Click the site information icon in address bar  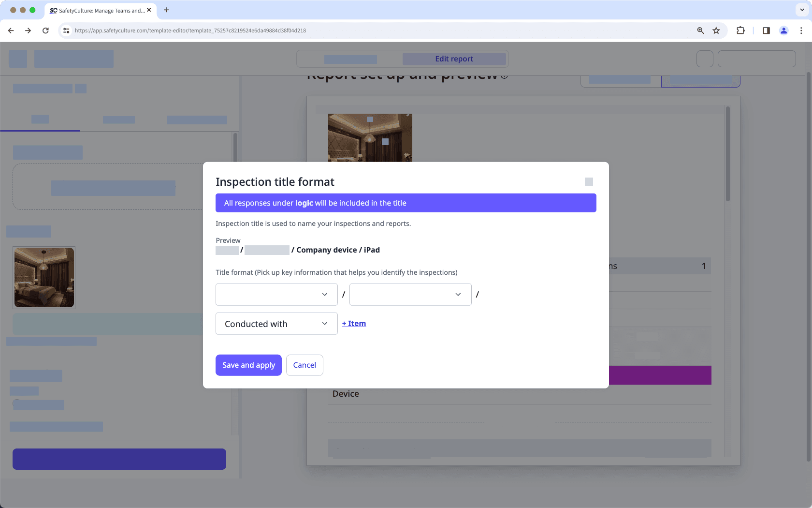[x=66, y=30]
